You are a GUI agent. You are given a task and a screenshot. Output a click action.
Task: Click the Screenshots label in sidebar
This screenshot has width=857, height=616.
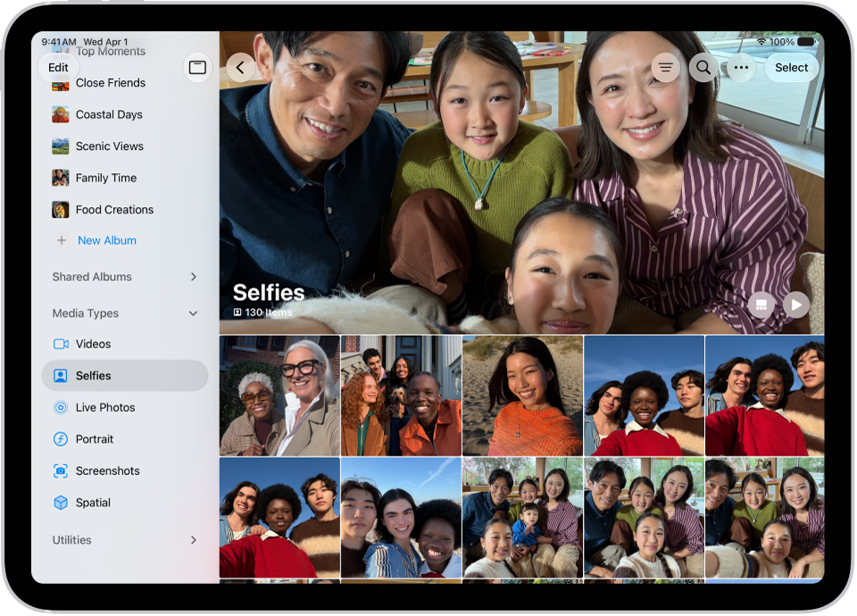coord(108,470)
